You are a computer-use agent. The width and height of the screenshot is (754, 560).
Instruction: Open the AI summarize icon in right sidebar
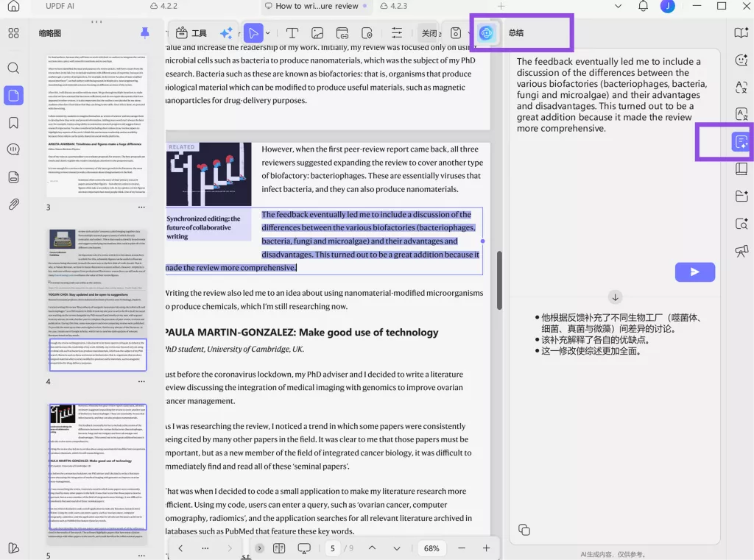(741, 142)
